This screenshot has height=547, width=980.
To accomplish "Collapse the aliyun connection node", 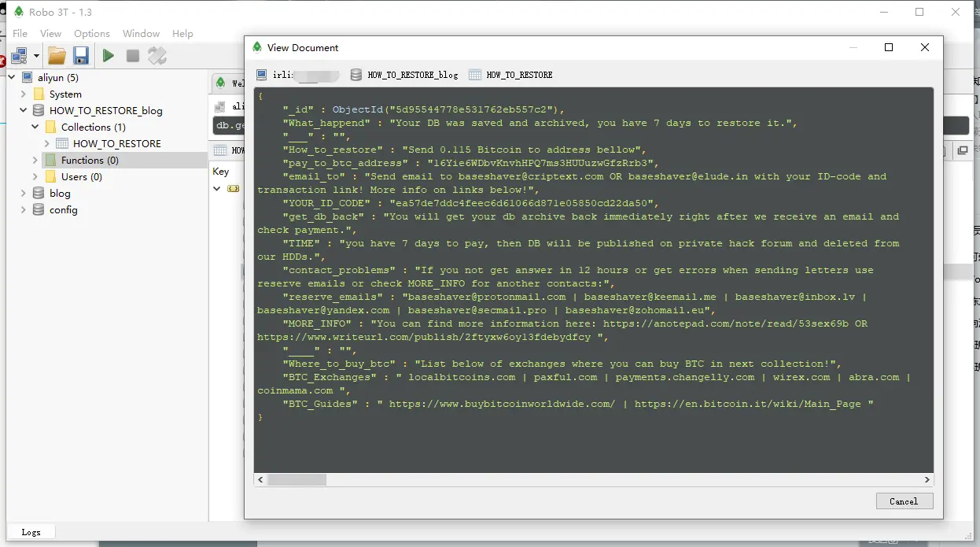I will tap(12, 77).
